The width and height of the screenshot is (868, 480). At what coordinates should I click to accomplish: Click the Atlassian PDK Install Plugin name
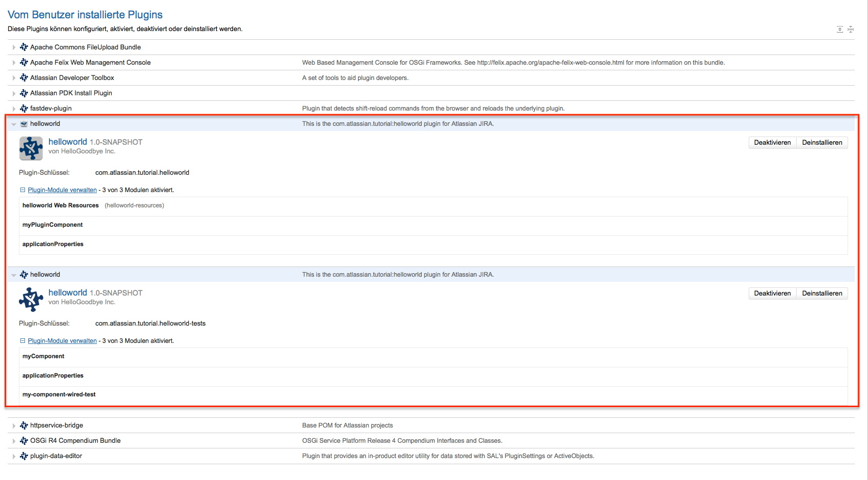71,93
